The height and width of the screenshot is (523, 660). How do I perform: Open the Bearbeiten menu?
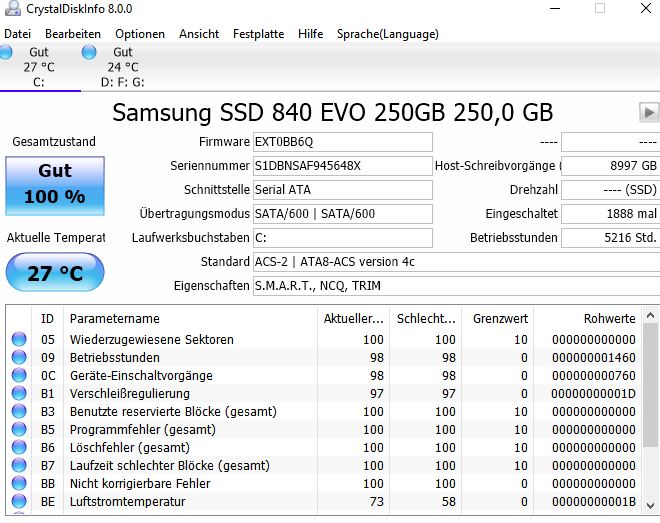pyautogui.click(x=73, y=34)
